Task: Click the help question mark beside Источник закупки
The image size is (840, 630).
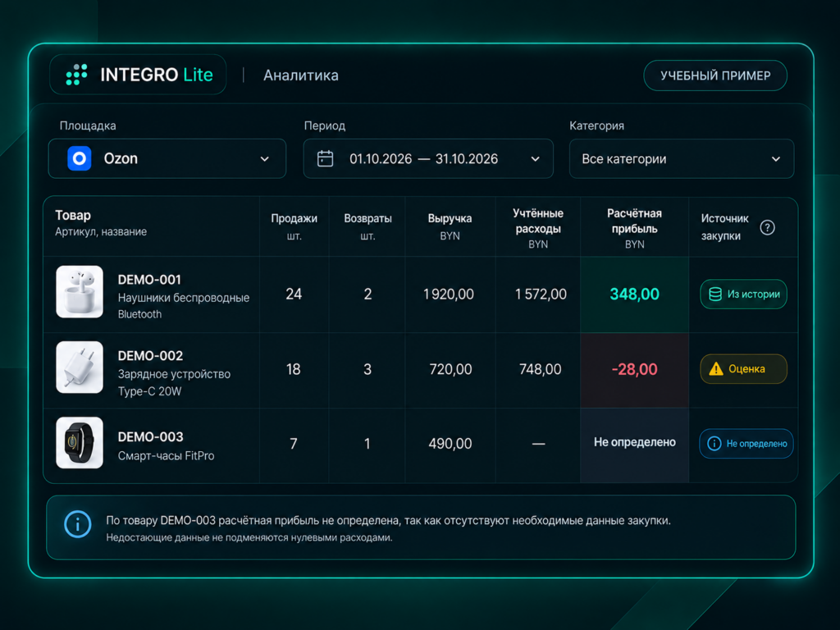Action: coord(767,228)
